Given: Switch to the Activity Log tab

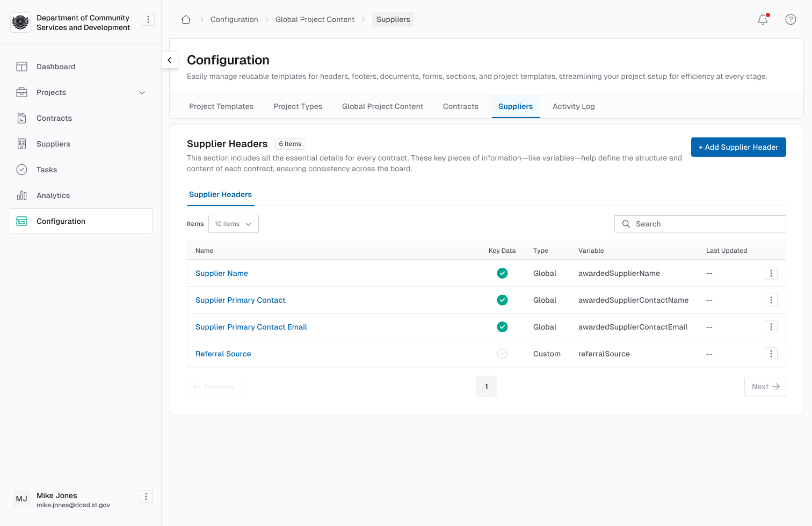Looking at the screenshot, I should [573, 106].
